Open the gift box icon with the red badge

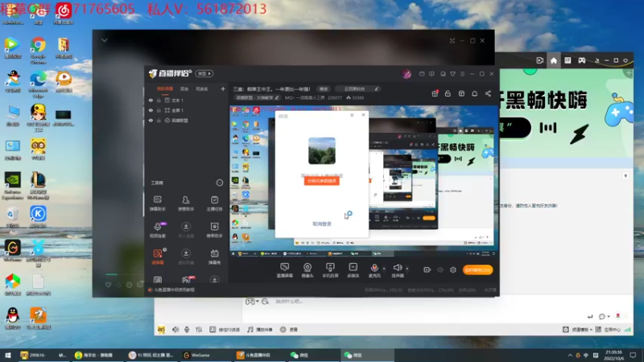(x=435, y=93)
